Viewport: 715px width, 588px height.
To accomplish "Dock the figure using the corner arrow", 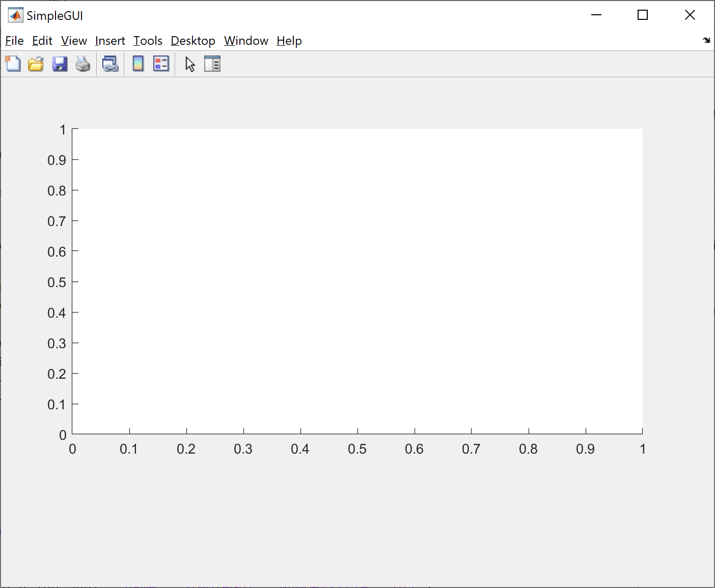I will (706, 40).
